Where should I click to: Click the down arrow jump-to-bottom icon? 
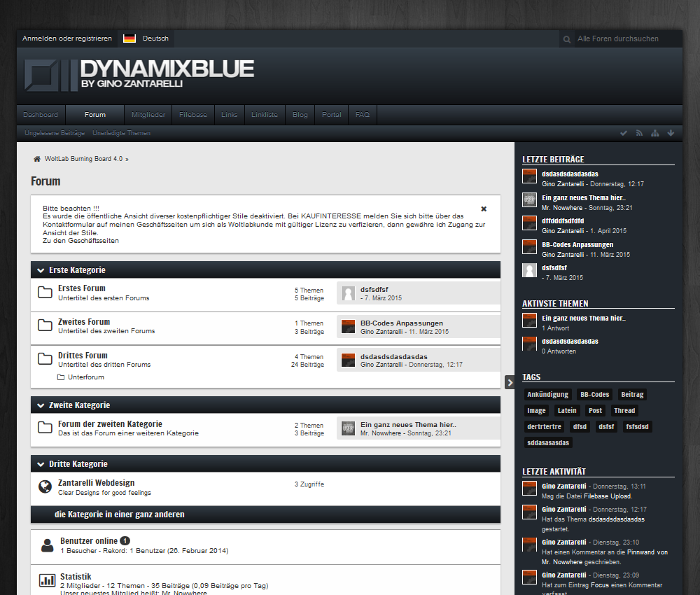point(671,133)
